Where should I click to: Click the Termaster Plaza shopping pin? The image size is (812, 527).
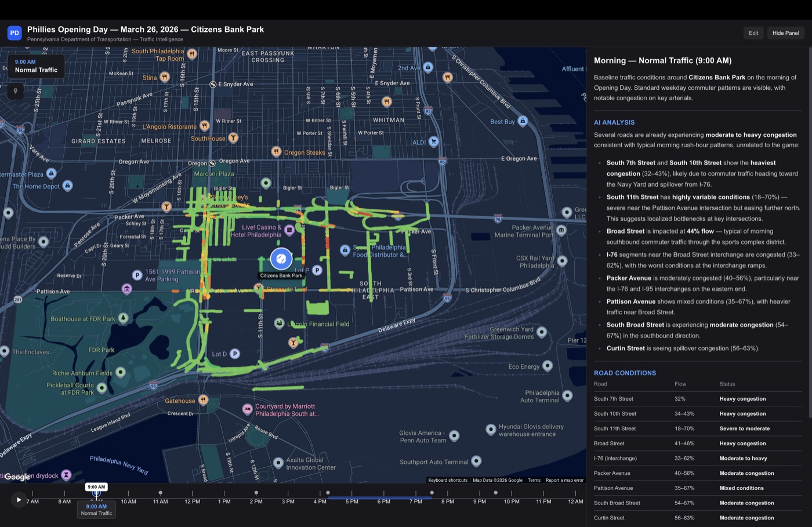pos(51,173)
